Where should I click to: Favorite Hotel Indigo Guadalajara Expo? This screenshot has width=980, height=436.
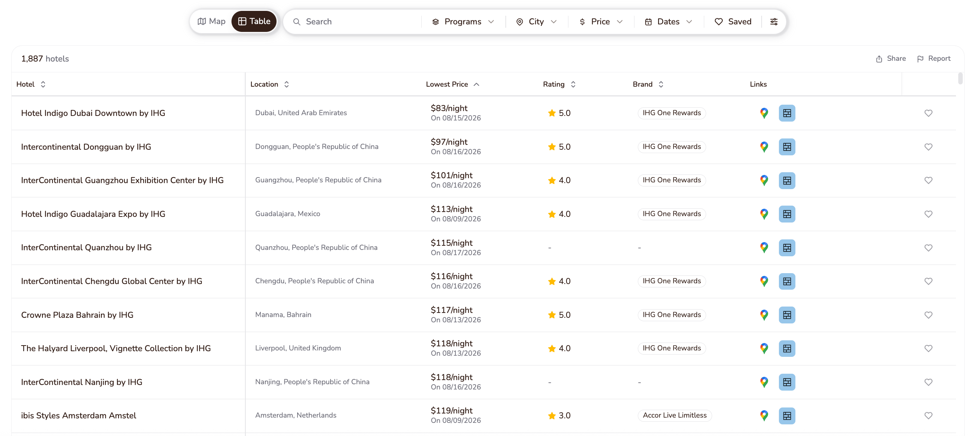(x=928, y=214)
